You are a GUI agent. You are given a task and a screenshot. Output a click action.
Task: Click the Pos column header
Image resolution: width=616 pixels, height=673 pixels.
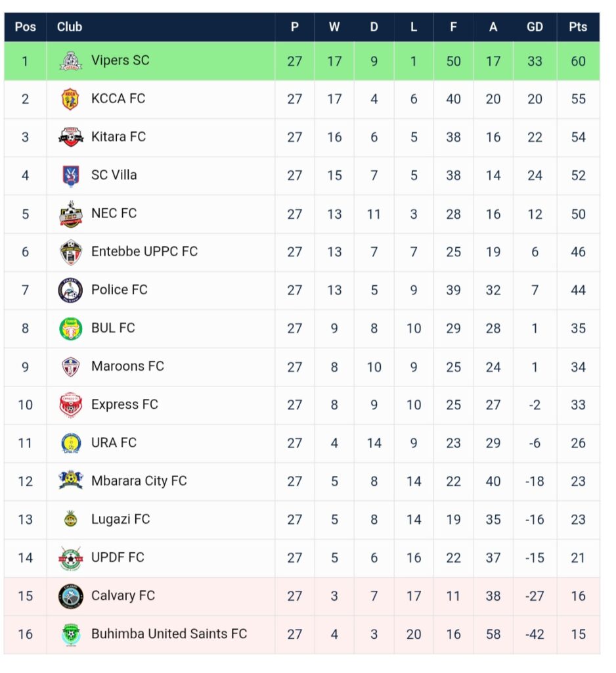26,26
